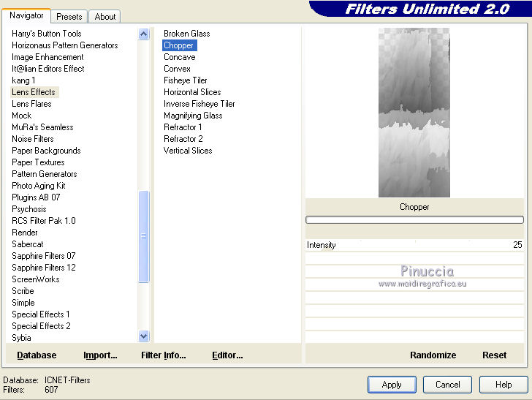This screenshot has width=532, height=400.
Task: Select Sabercat category
Action: (x=28, y=244)
